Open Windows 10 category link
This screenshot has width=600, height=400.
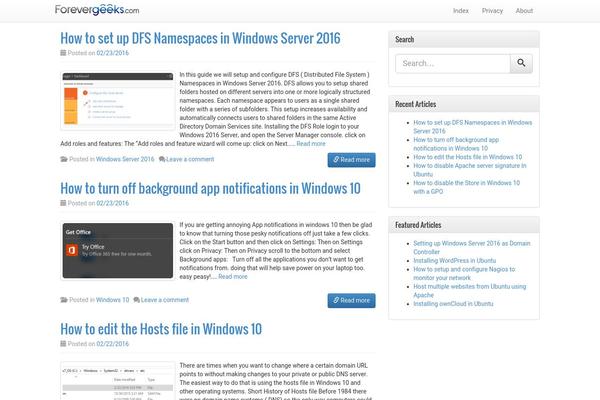(112, 300)
